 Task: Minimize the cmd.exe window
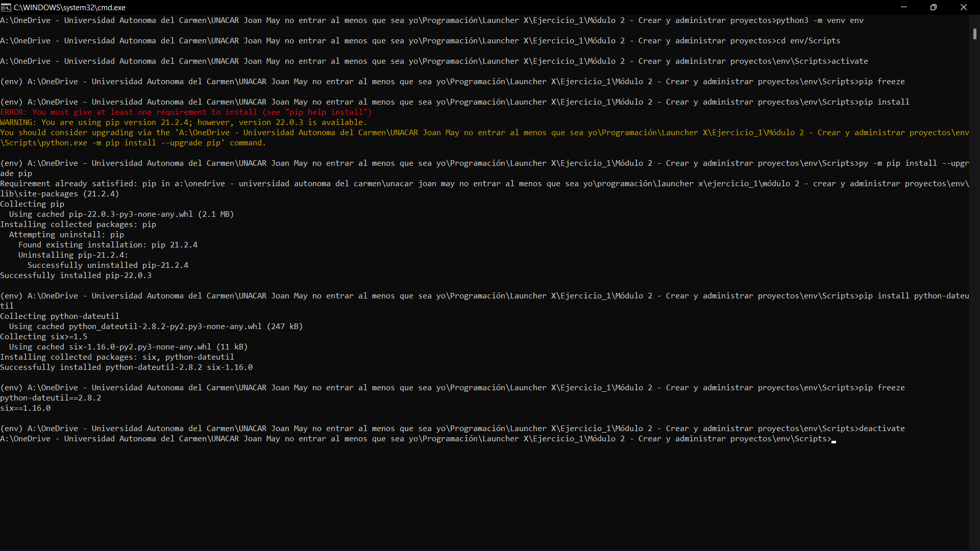(x=903, y=7)
